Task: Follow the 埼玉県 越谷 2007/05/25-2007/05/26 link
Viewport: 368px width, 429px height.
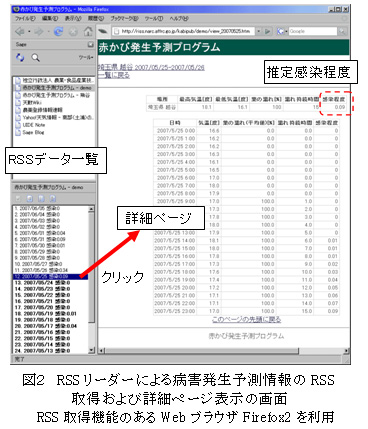Action: click(151, 67)
